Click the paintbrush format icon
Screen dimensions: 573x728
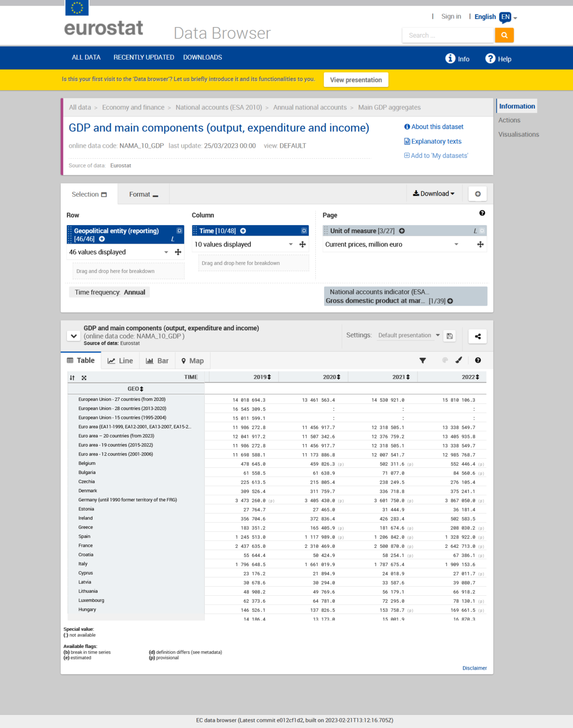point(459,360)
